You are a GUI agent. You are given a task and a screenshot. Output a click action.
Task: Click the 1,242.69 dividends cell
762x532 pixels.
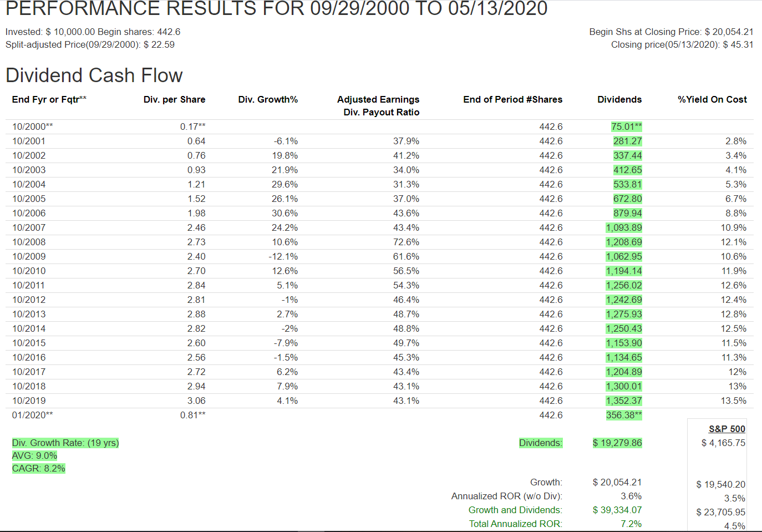click(x=624, y=300)
